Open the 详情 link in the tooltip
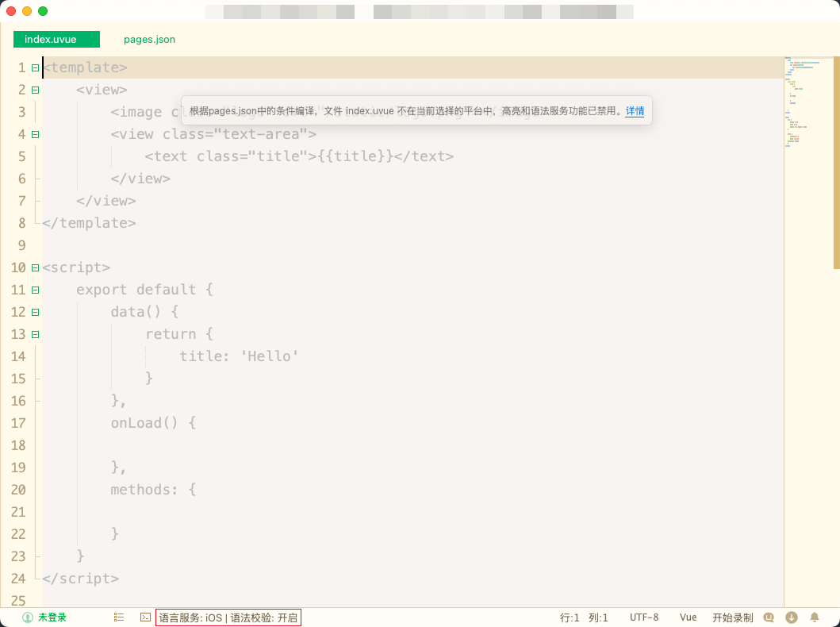Screen dimensions: 840x627 click(635, 111)
